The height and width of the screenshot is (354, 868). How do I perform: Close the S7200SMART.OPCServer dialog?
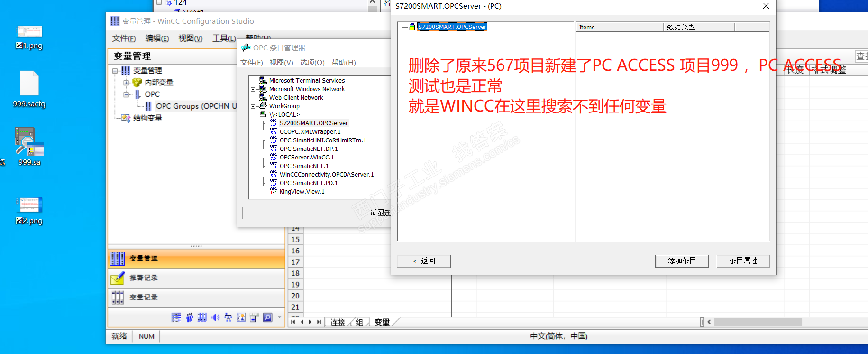766,6
